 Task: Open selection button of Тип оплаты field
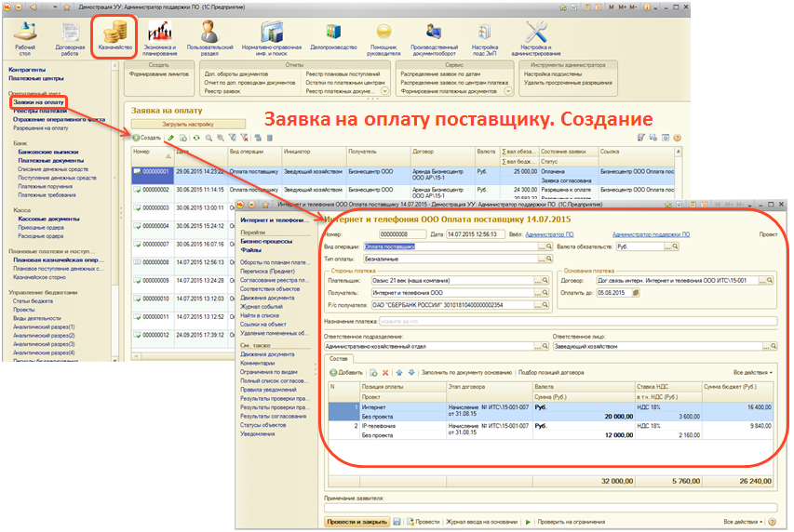[545, 260]
